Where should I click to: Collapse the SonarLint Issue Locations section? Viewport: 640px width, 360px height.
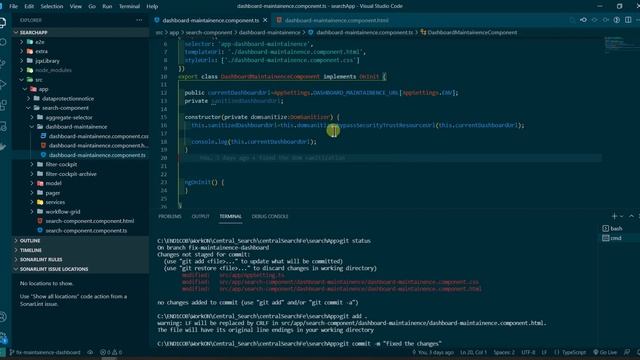[80, 269]
